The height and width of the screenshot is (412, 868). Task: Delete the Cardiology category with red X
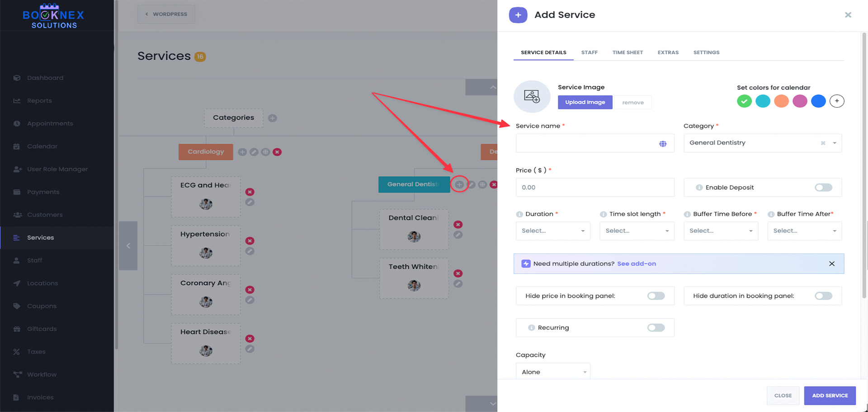(277, 152)
